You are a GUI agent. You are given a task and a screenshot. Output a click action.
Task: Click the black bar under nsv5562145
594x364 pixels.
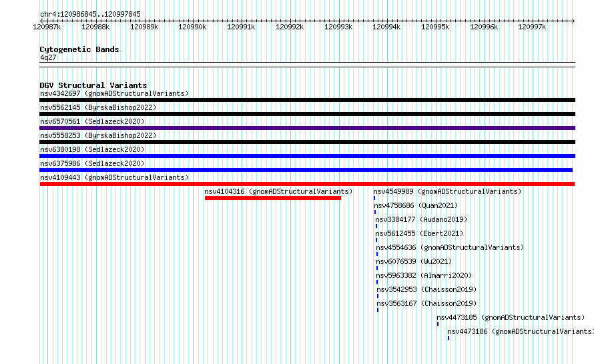(x=307, y=114)
